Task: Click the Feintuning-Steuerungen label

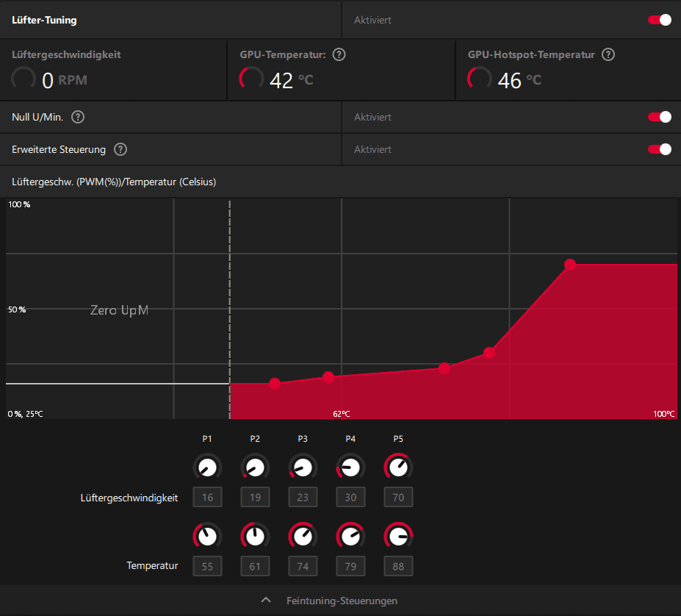Action: click(342, 601)
